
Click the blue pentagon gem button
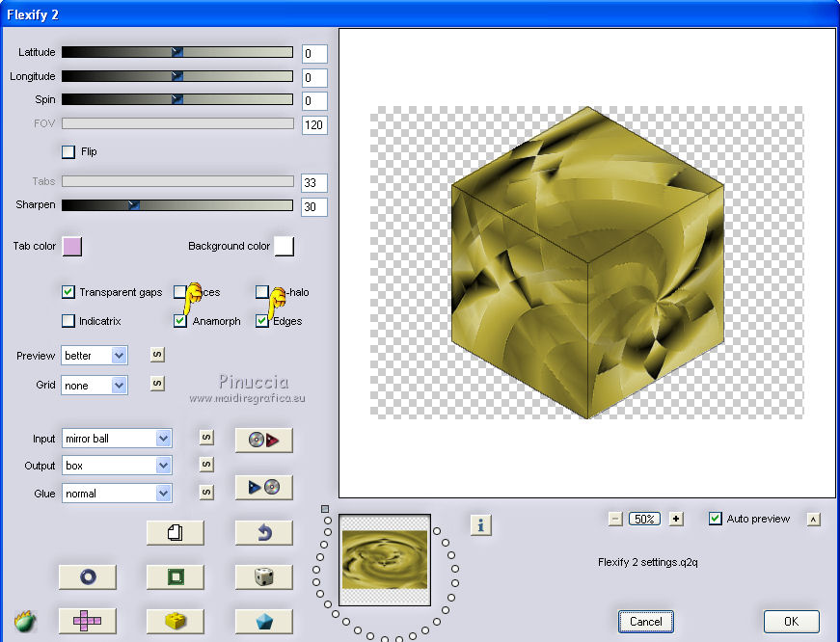point(264,621)
